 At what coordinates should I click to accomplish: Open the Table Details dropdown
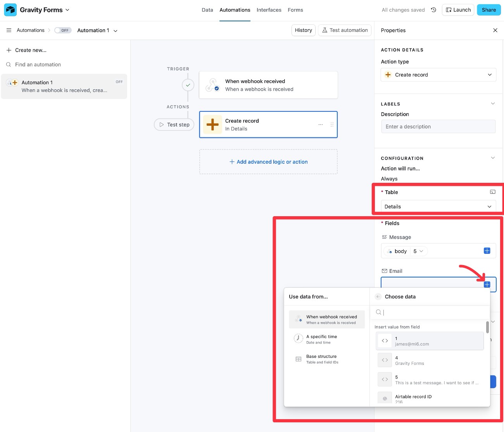click(x=438, y=206)
